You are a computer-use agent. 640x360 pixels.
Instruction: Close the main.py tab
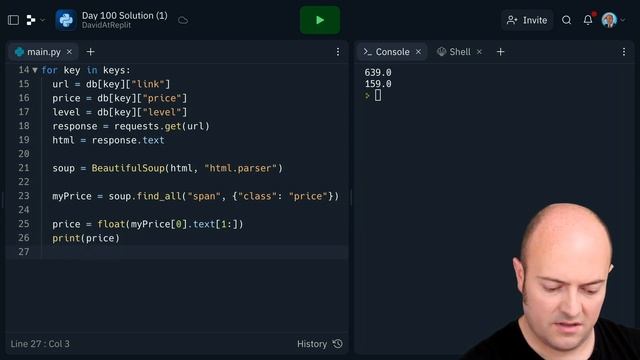coord(69,52)
